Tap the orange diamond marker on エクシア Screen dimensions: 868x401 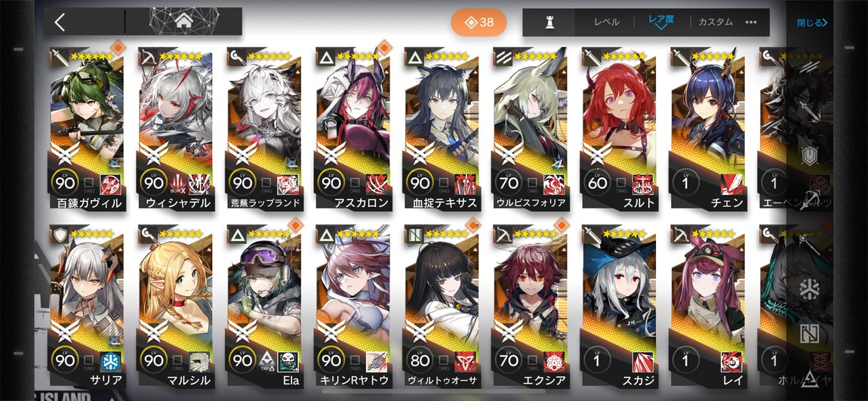coord(561,226)
